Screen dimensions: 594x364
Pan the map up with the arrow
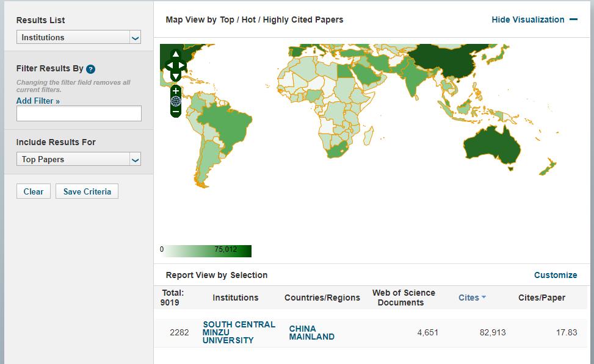click(176, 54)
